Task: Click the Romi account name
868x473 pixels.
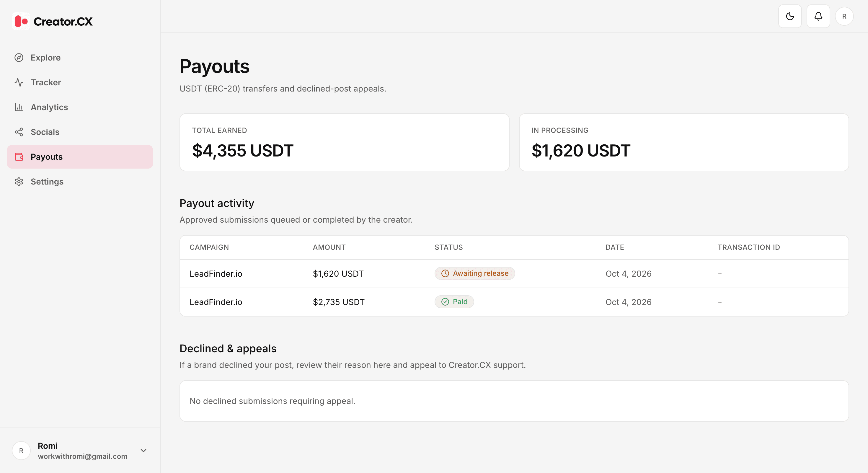Action: click(x=48, y=446)
